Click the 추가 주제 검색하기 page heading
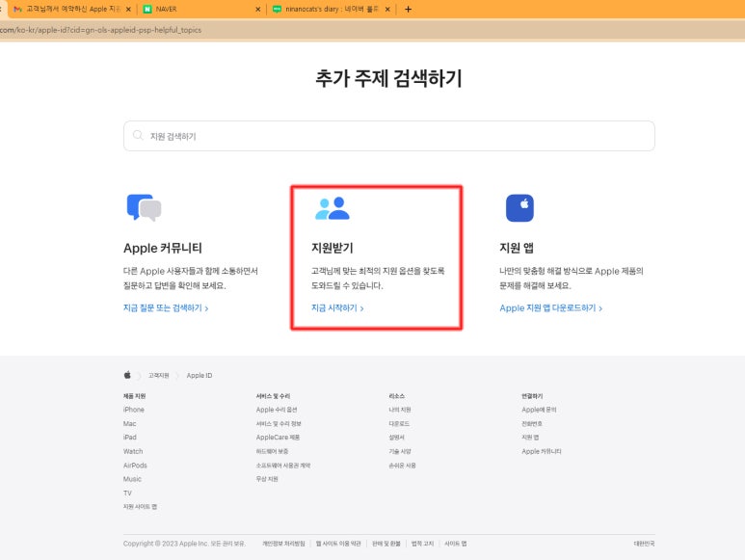Screen dimensions: 745x560 click(x=388, y=78)
